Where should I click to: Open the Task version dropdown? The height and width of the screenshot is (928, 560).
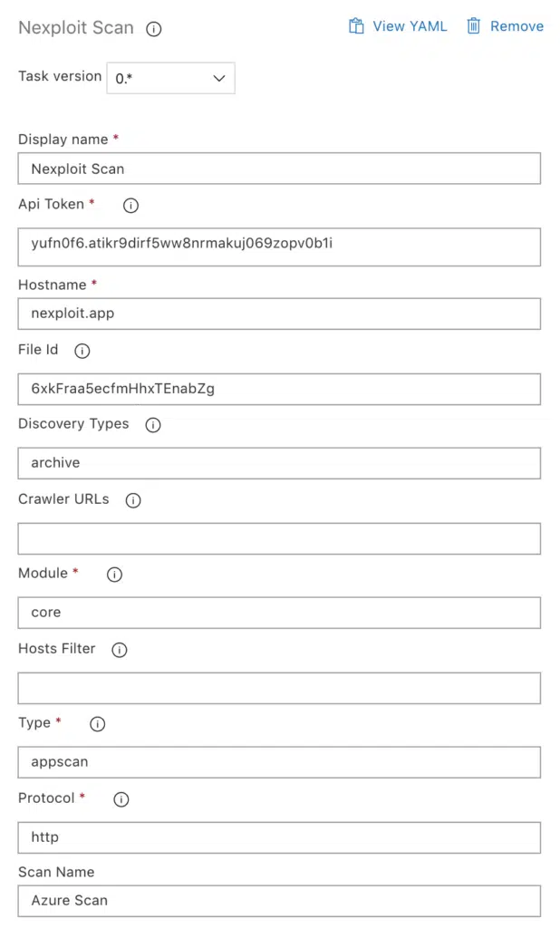point(171,78)
